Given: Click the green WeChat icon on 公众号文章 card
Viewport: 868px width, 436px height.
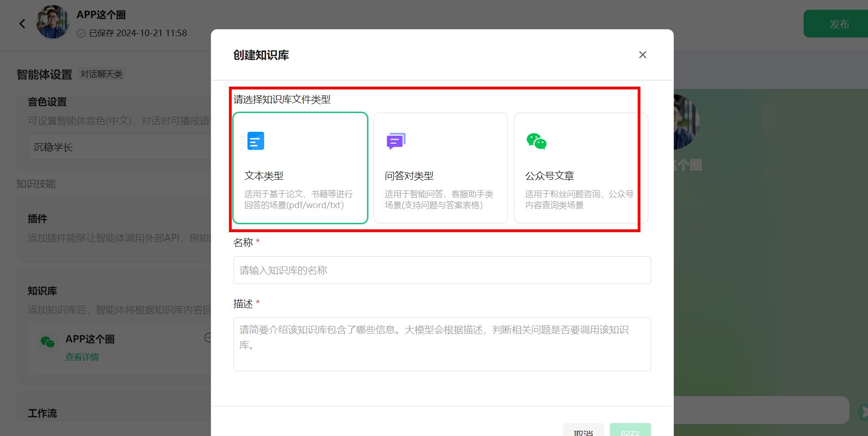Looking at the screenshot, I should [x=536, y=141].
